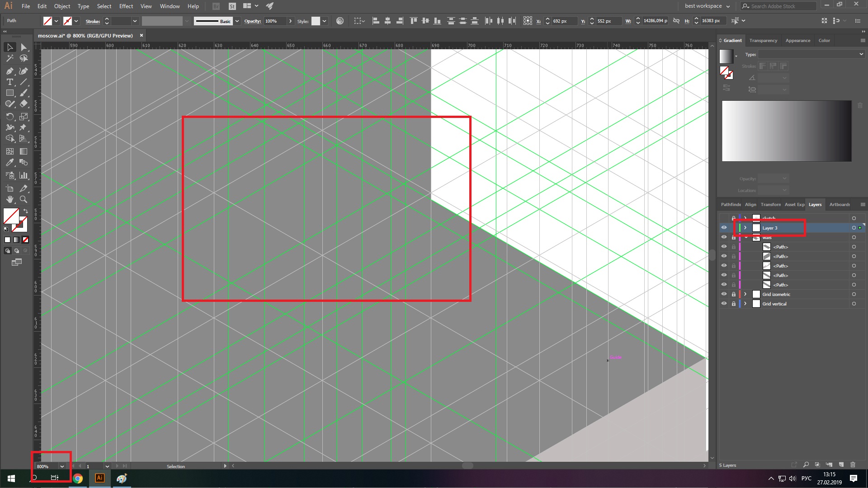Click the Recolor Artwork wheel icon
Screen dimensions: 868x488
(x=340, y=21)
